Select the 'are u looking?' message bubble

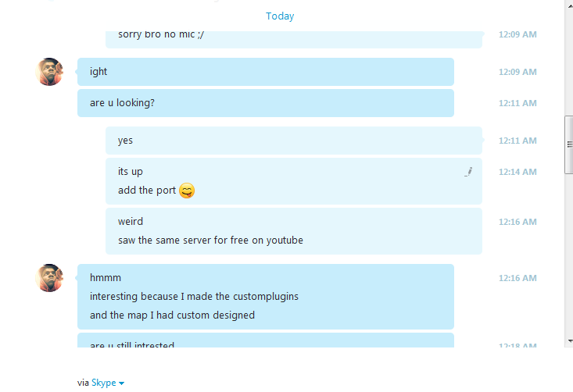tap(266, 103)
